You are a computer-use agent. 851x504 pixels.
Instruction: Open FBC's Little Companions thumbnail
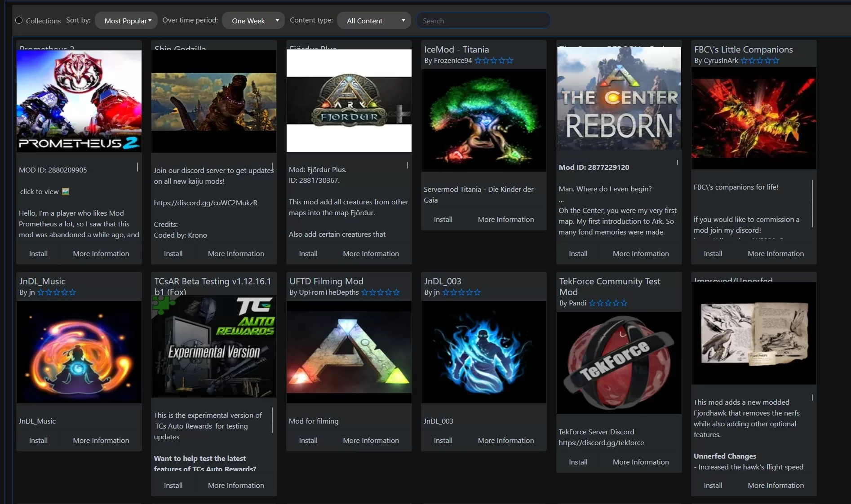coord(754,119)
